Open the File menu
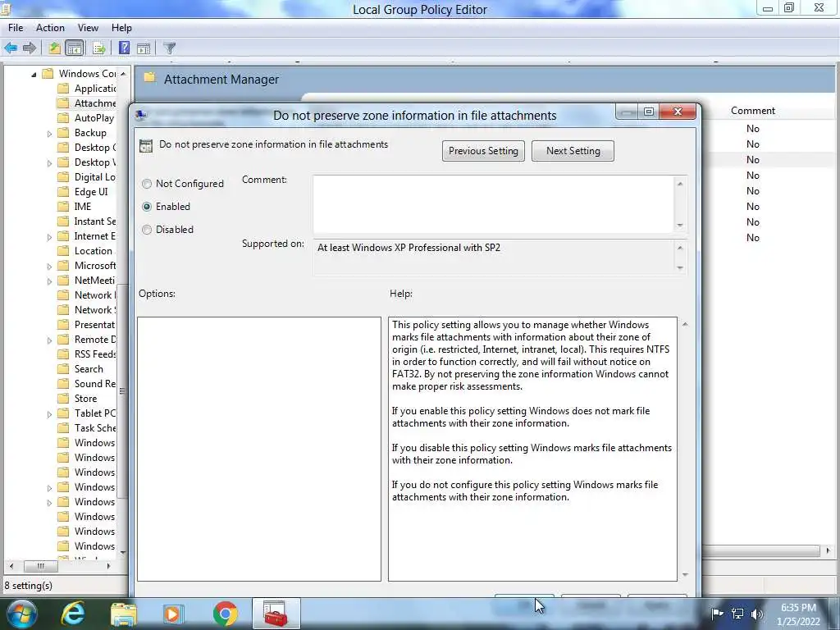The width and height of the screenshot is (840, 630). pos(16,28)
